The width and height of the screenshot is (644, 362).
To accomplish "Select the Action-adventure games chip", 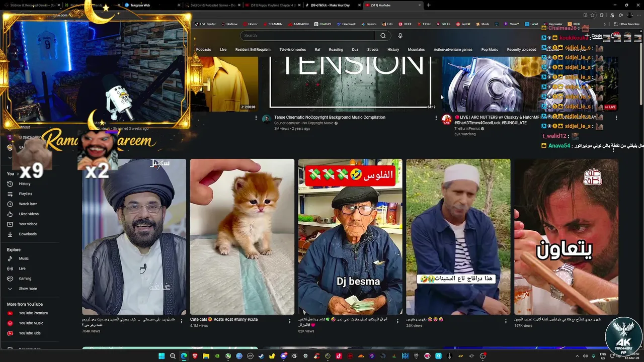I will (453, 50).
